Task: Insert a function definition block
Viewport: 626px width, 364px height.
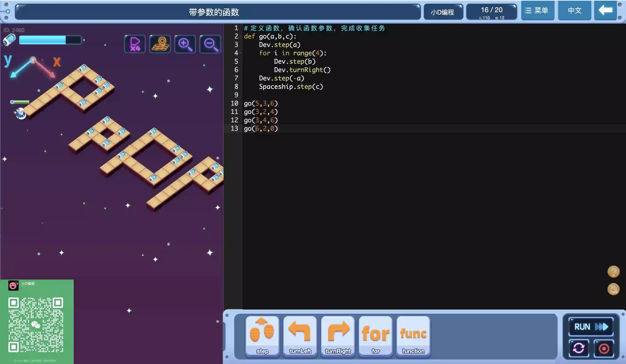Action: click(x=413, y=336)
